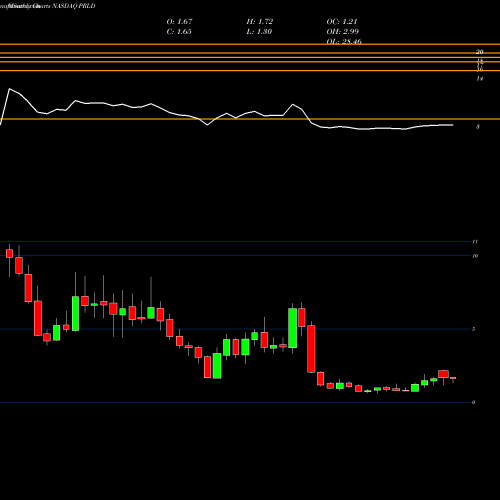The height and width of the screenshot is (500, 500).
Task: Click the 14 label on upper axis
Action: pyautogui.click(x=480, y=79)
